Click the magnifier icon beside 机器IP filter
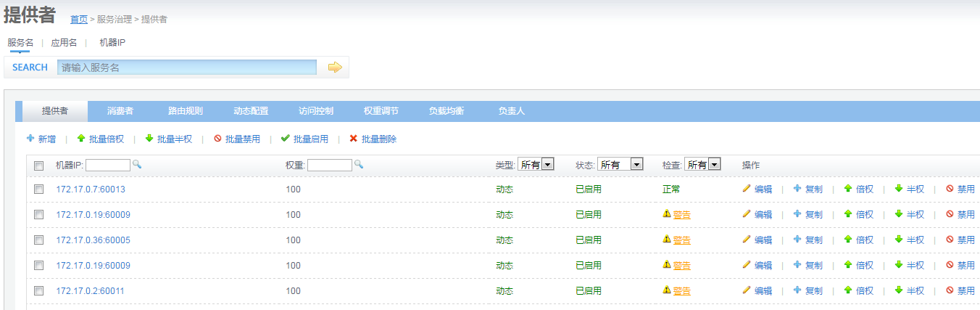The width and height of the screenshot is (980, 310). tap(137, 165)
